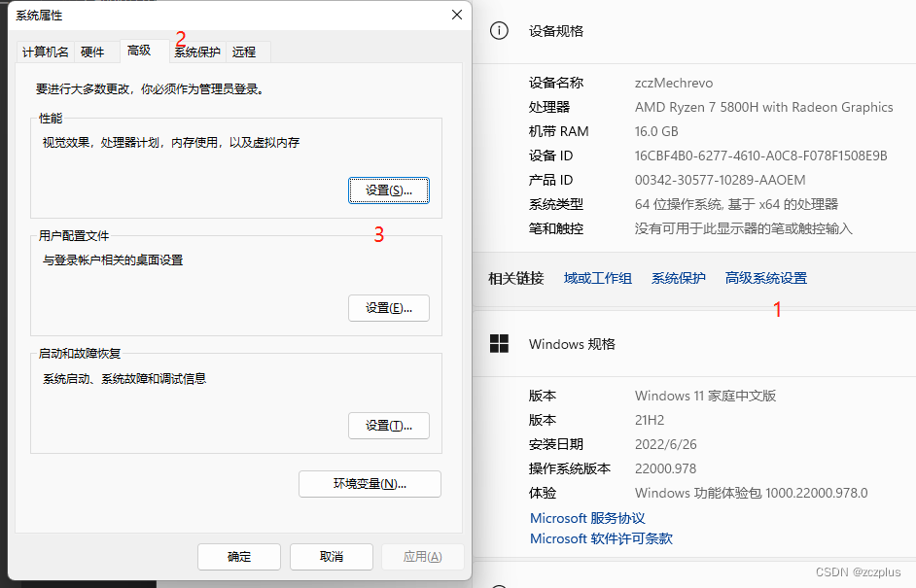The height and width of the screenshot is (588, 916).
Task: Select the product ID 00342-30577 value
Action: point(720,180)
